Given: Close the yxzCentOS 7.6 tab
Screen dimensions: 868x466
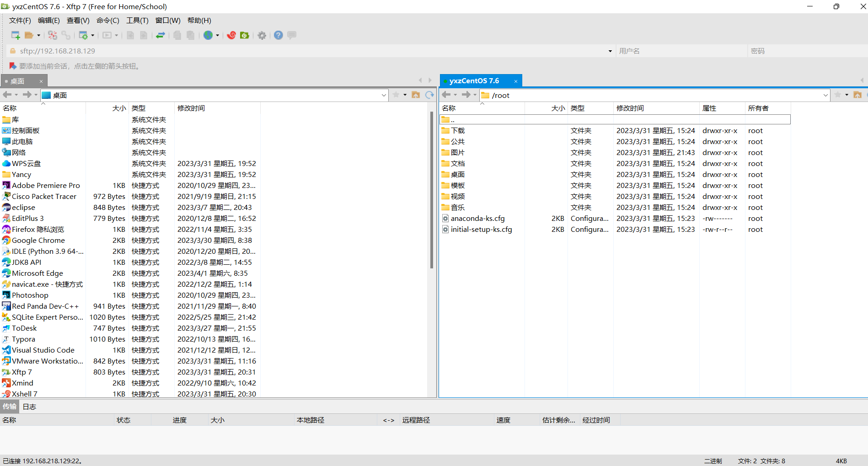Looking at the screenshot, I should click(x=516, y=81).
